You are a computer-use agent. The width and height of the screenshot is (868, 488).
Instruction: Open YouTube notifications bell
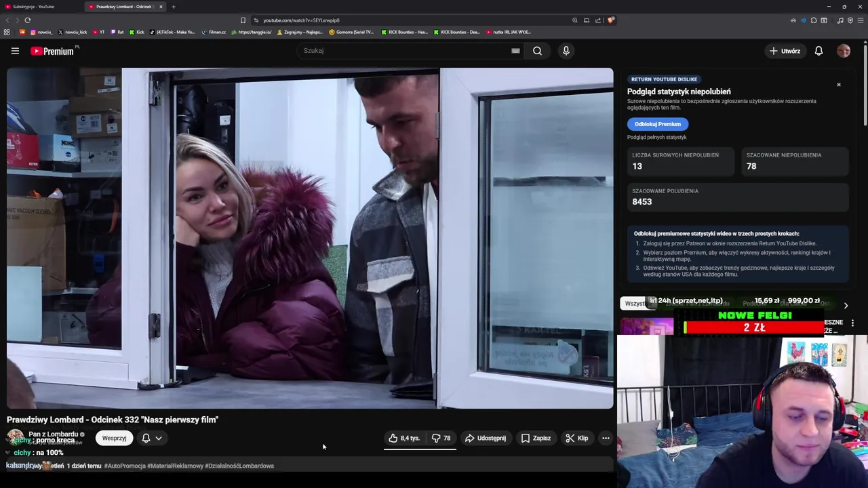click(818, 51)
